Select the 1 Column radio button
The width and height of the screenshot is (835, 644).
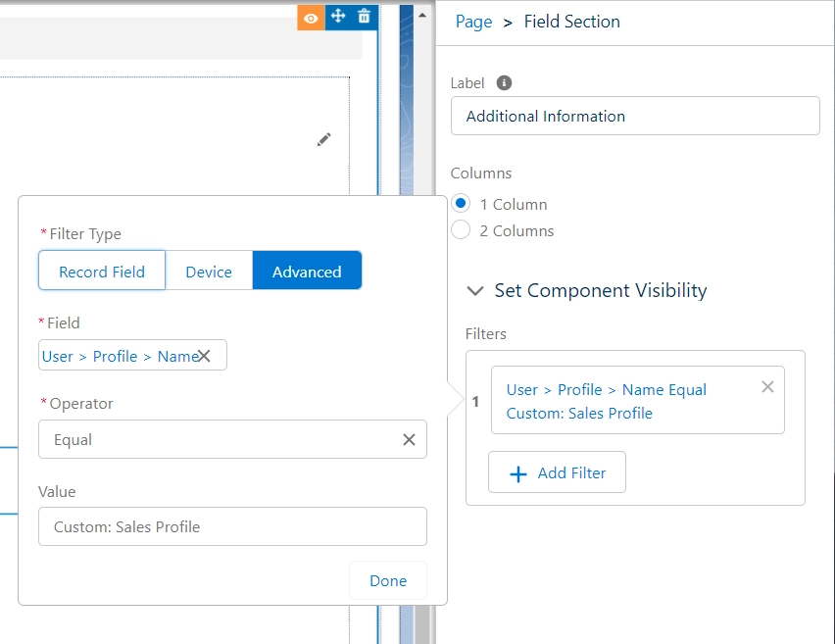[461, 204]
